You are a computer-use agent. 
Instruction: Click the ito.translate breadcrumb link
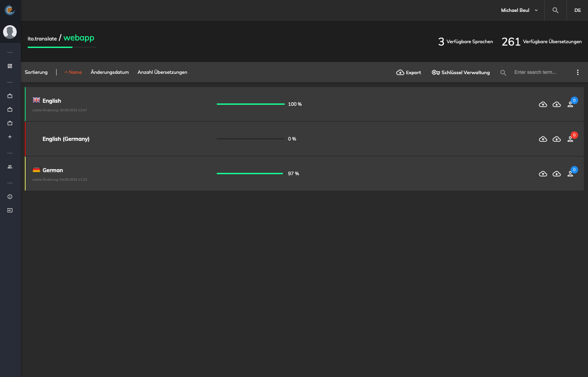(42, 39)
